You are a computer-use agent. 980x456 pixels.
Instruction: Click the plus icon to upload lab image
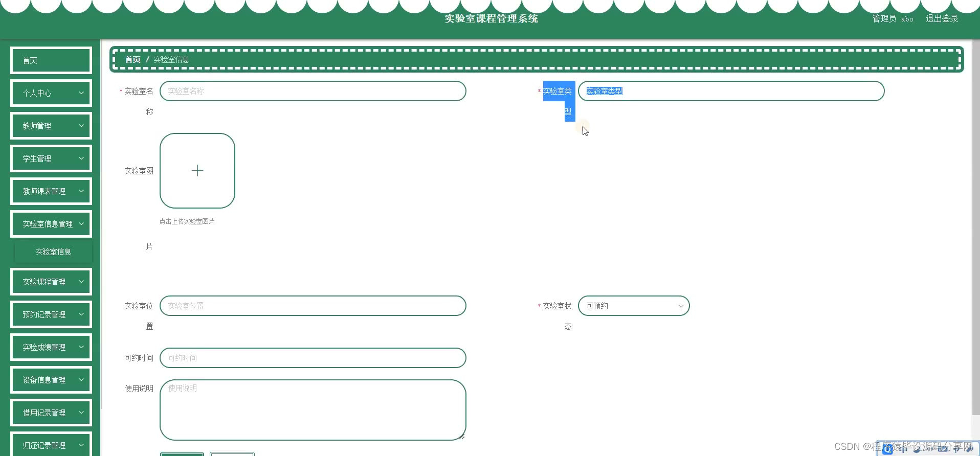[197, 171]
